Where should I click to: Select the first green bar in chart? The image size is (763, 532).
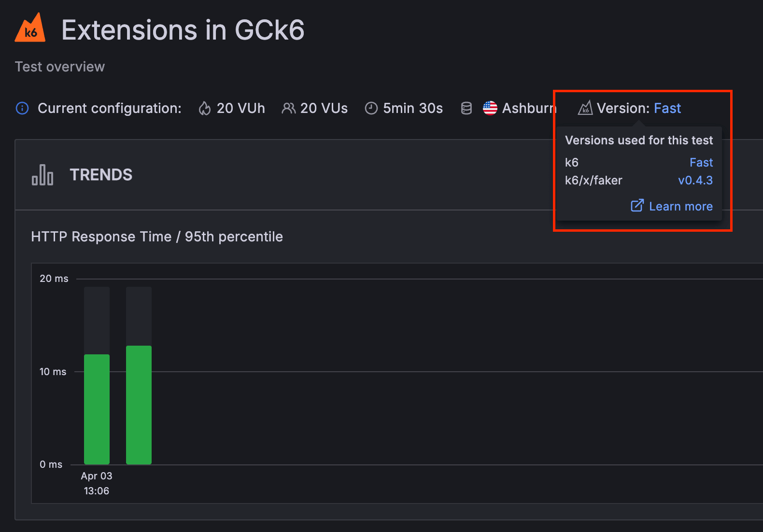pos(97,406)
